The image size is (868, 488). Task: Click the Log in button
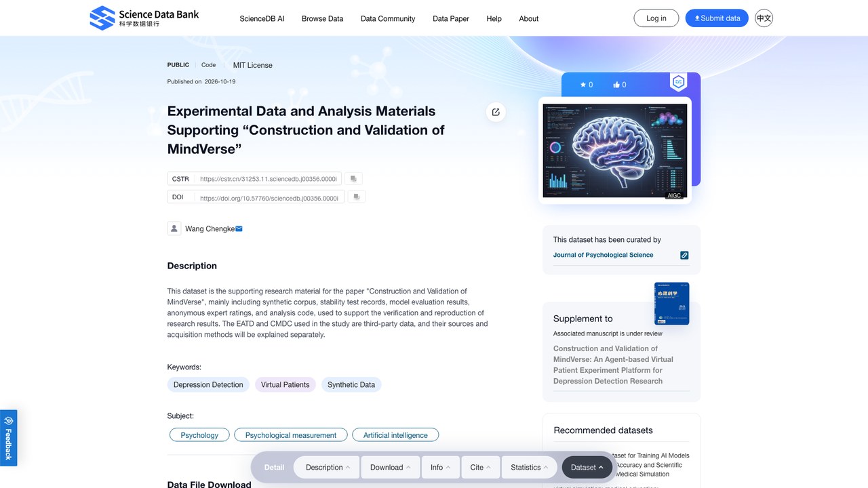click(656, 18)
